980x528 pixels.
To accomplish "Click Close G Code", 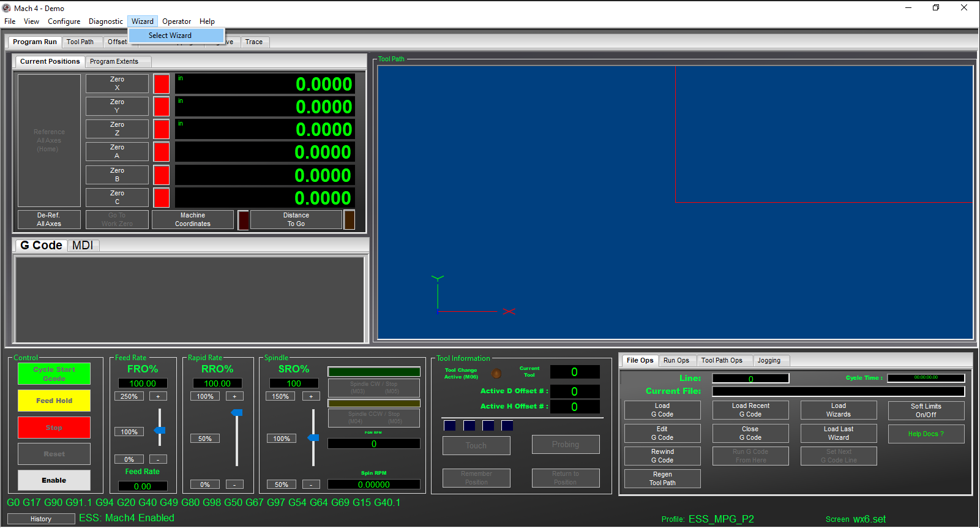I will (750, 434).
